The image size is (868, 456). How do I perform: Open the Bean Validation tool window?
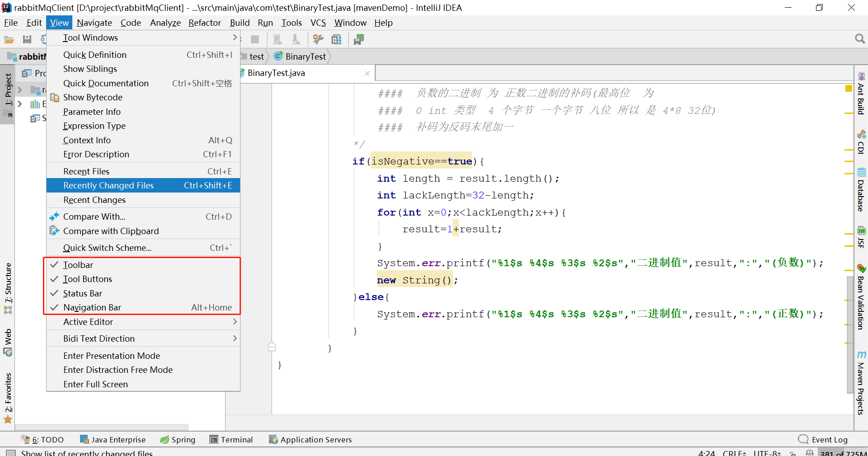(861, 297)
